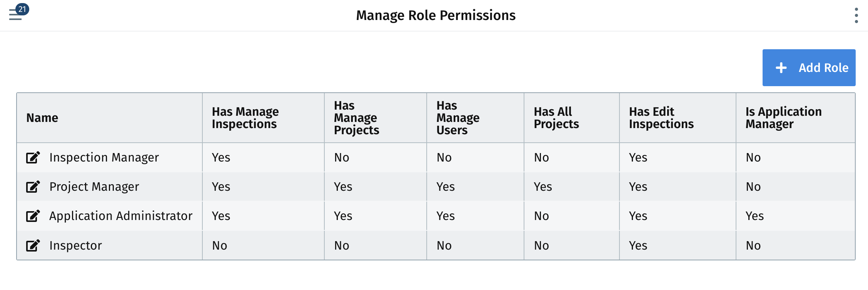Open the vertical three-dot options menu
The height and width of the screenshot is (290, 868).
click(856, 15)
